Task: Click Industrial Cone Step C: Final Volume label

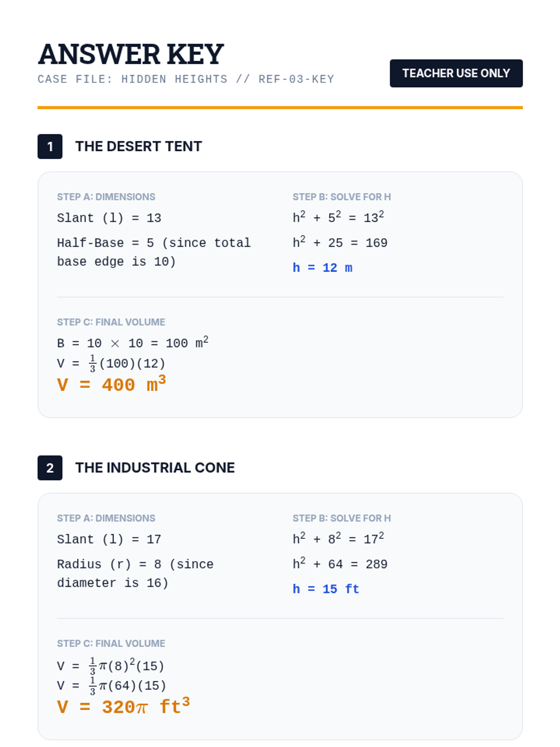Action: tap(111, 643)
